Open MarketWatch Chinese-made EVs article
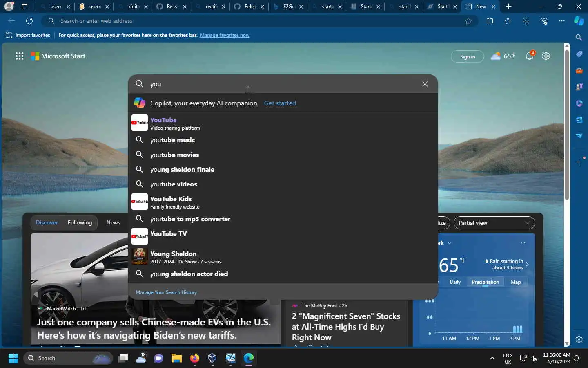This screenshot has height=368, width=588. (154, 328)
